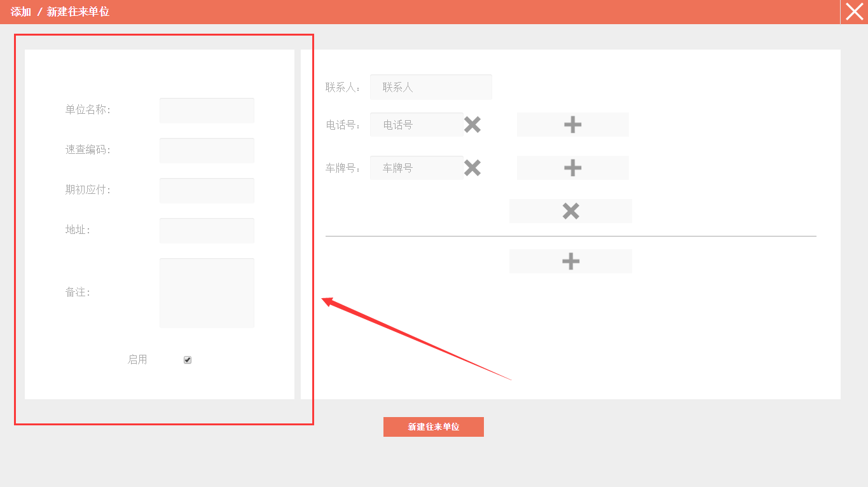Click the 联系人 input field
The image size is (868, 487).
pos(431,87)
